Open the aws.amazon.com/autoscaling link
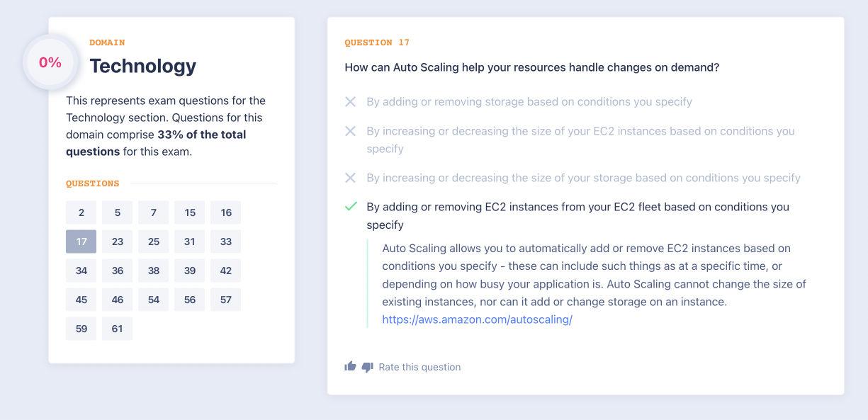The image size is (868, 420). (x=477, y=319)
